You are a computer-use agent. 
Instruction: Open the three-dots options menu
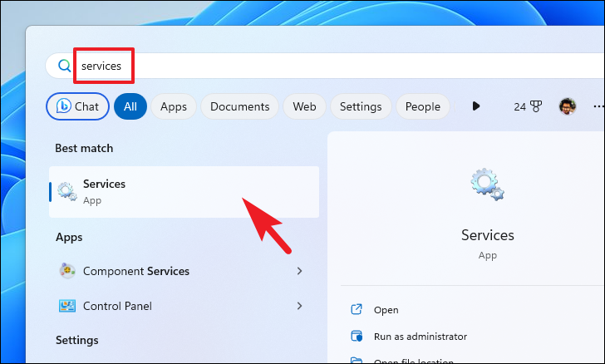[x=598, y=106]
